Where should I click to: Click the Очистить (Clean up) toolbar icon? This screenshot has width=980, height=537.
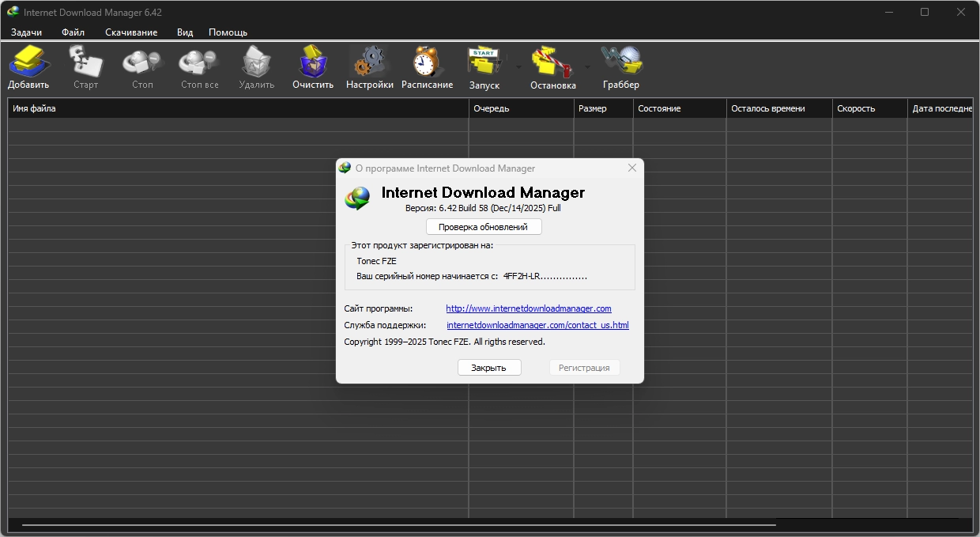click(x=313, y=66)
